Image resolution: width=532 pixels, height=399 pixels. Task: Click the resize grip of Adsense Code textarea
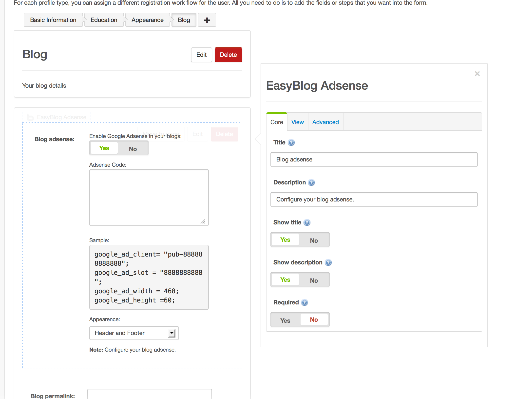203,221
